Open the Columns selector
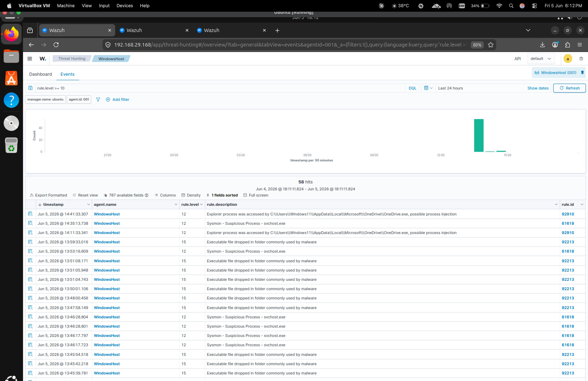This screenshot has width=588, height=381. 165,195
